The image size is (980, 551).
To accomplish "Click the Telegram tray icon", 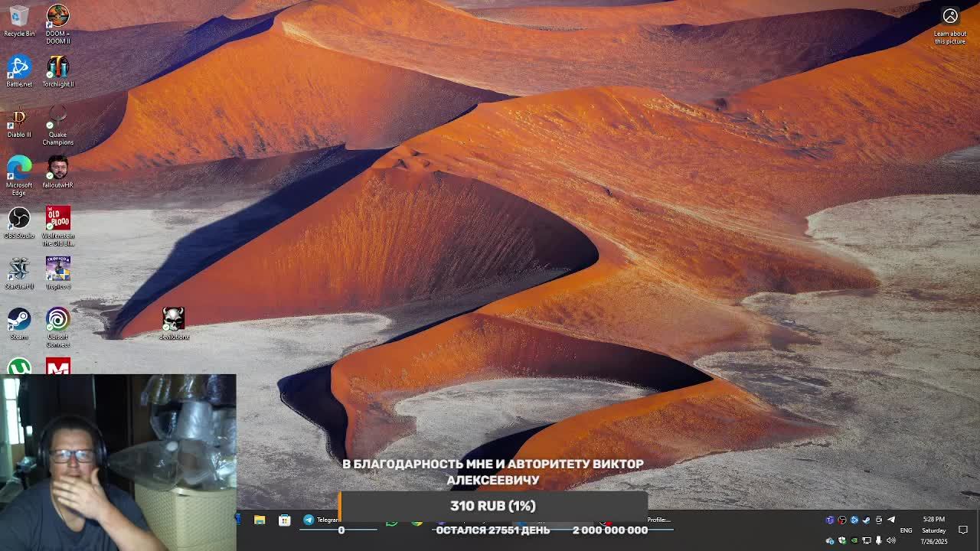I will point(891,520).
